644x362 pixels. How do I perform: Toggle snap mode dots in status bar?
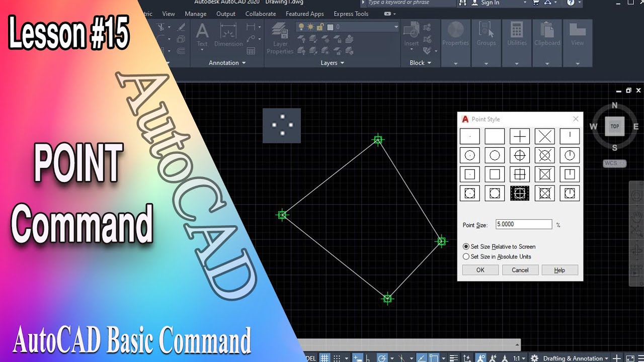(337, 358)
